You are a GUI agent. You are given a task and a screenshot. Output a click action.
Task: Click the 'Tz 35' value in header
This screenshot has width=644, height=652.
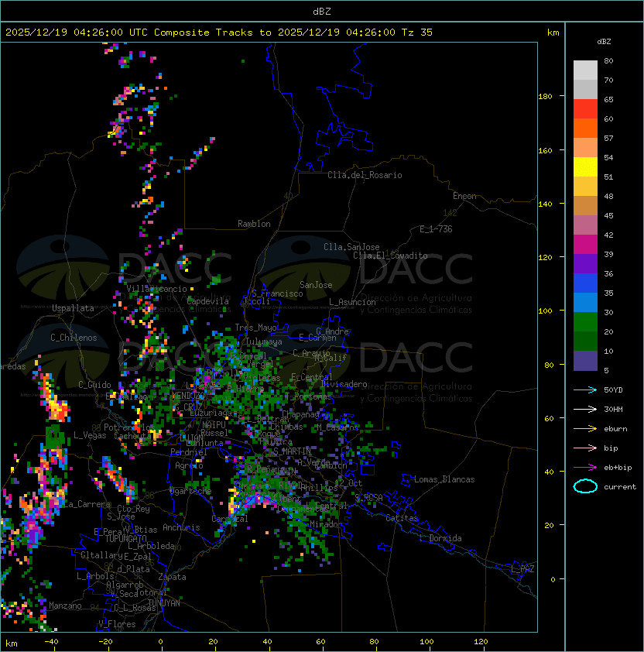coord(417,33)
